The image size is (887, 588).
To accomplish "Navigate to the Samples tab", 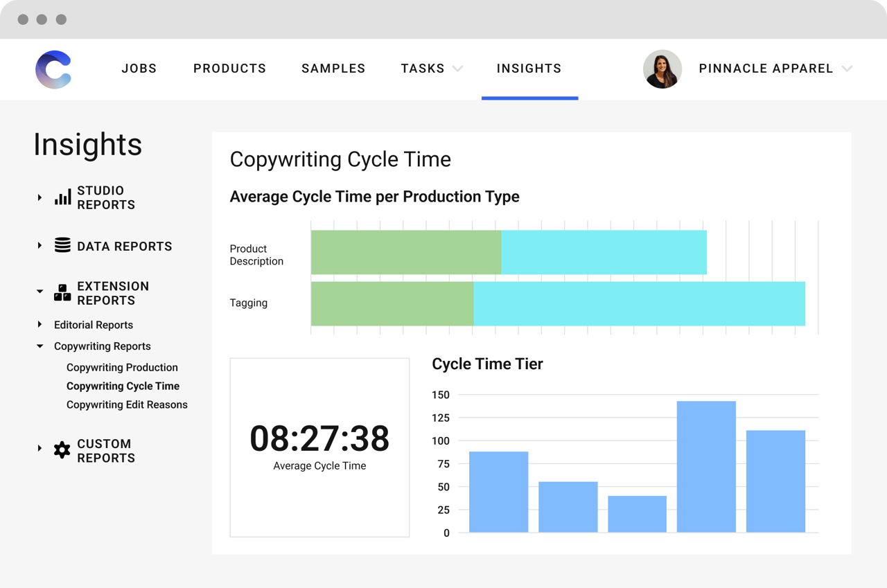I will [333, 69].
